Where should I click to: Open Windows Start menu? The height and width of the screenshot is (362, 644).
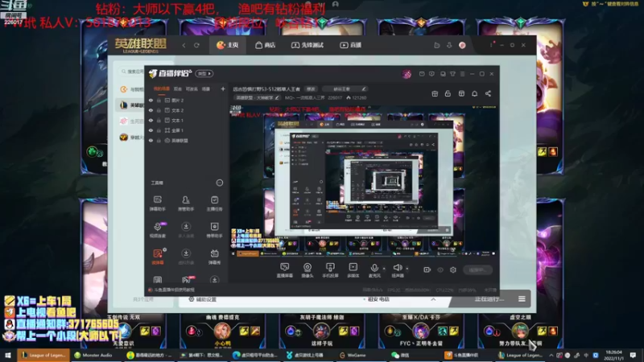click(x=7, y=355)
